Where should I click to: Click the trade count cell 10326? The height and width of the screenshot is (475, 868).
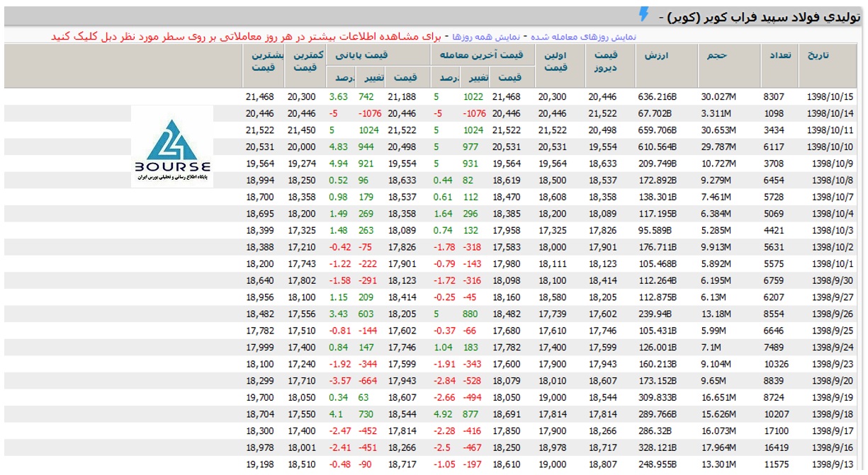pyautogui.click(x=777, y=364)
